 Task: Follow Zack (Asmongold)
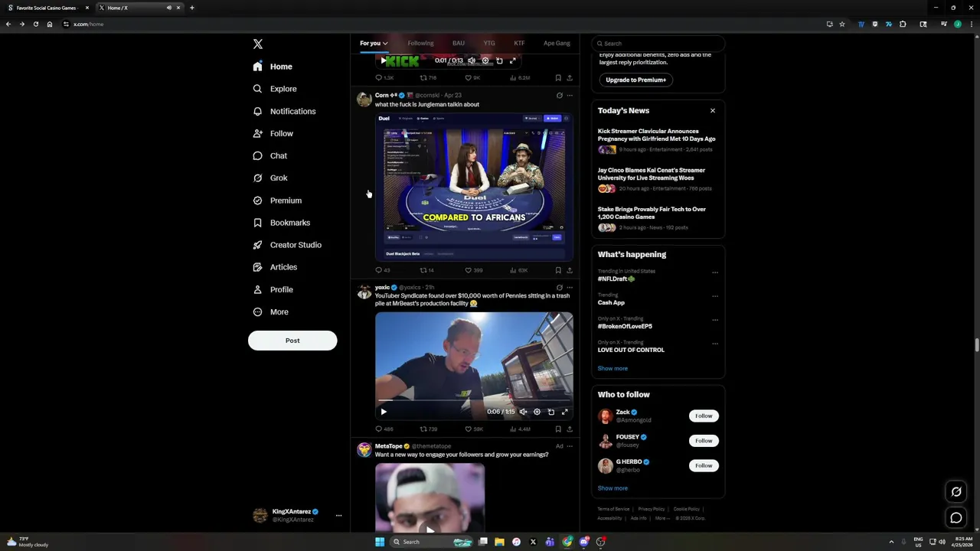pyautogui.click(x=704, y=416)
